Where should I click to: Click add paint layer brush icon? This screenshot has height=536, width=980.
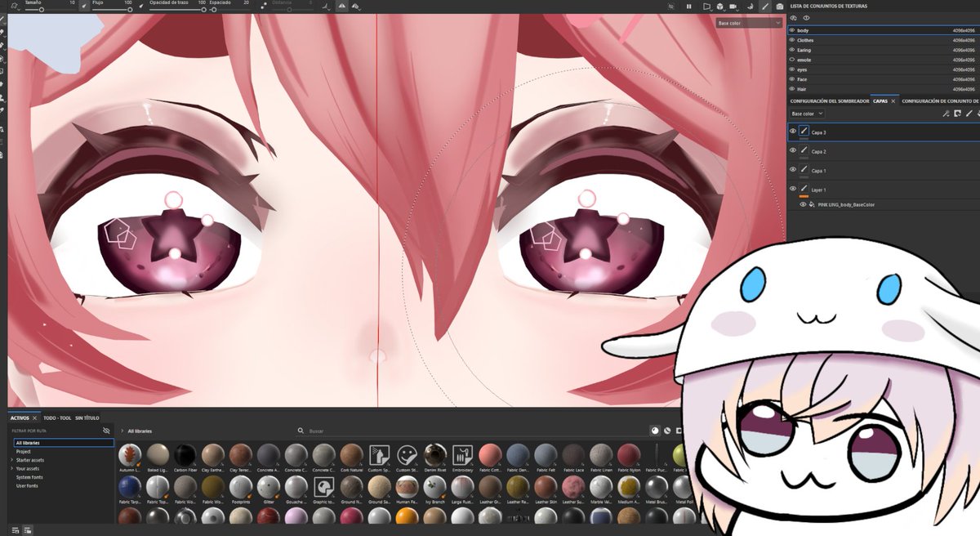pos(969,114)
